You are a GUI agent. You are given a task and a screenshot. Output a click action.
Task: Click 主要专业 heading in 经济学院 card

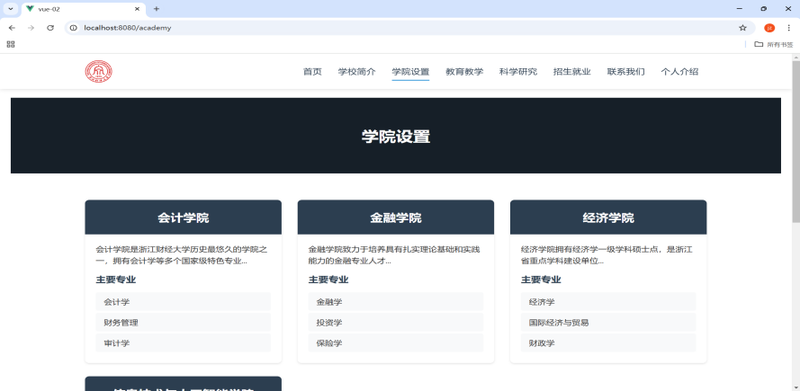(541, 280)
